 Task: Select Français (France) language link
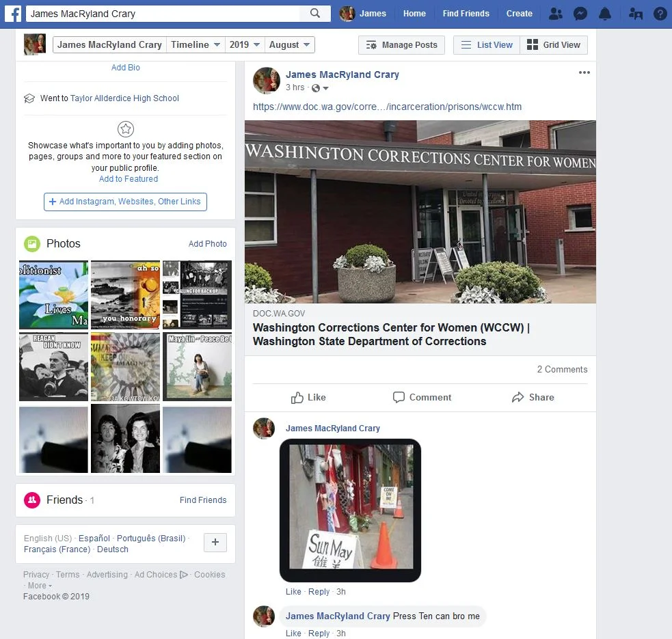[x=57, y=549]
